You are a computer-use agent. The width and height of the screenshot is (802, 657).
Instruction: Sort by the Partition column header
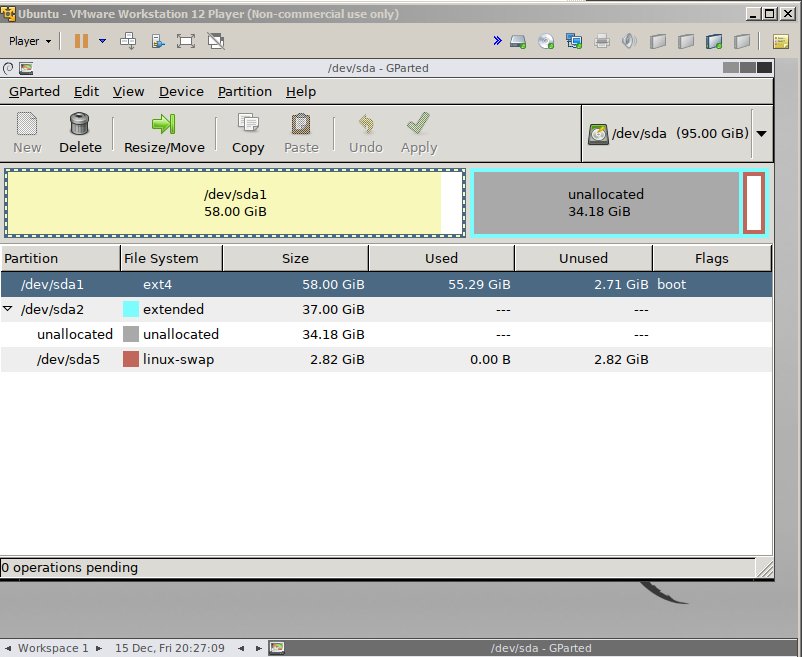point(60,258)
